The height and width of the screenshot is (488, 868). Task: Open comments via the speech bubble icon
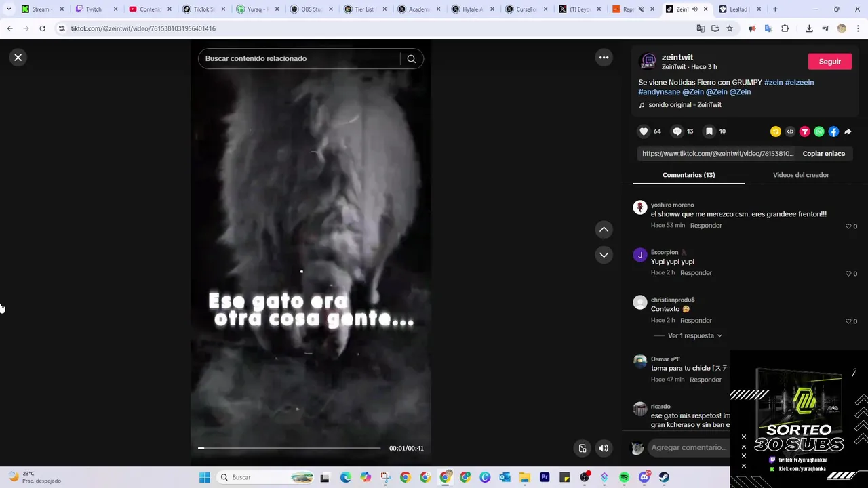[677, 131]
